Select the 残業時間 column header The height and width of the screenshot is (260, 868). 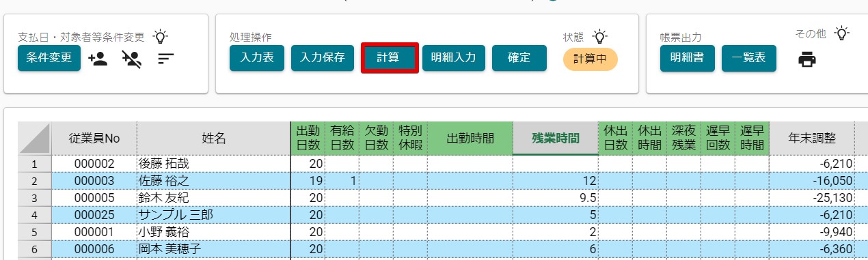[556, 139]
